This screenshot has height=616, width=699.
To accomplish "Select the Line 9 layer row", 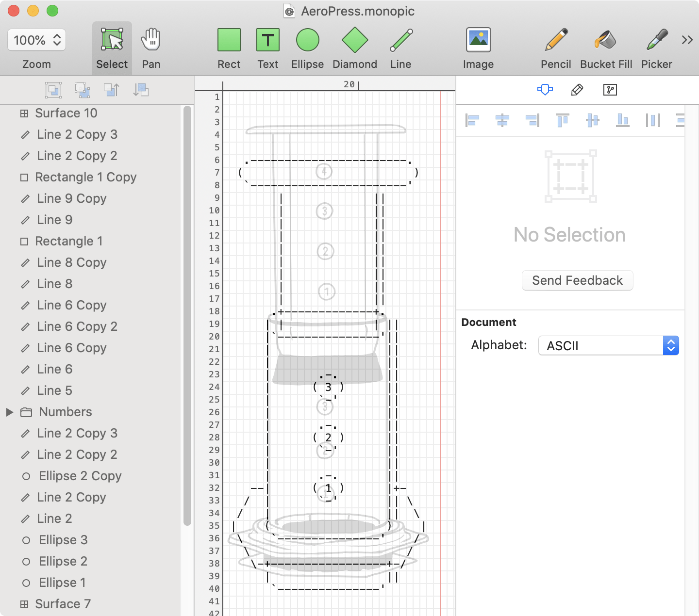I will pyautogui.click(x=91, y=220).
